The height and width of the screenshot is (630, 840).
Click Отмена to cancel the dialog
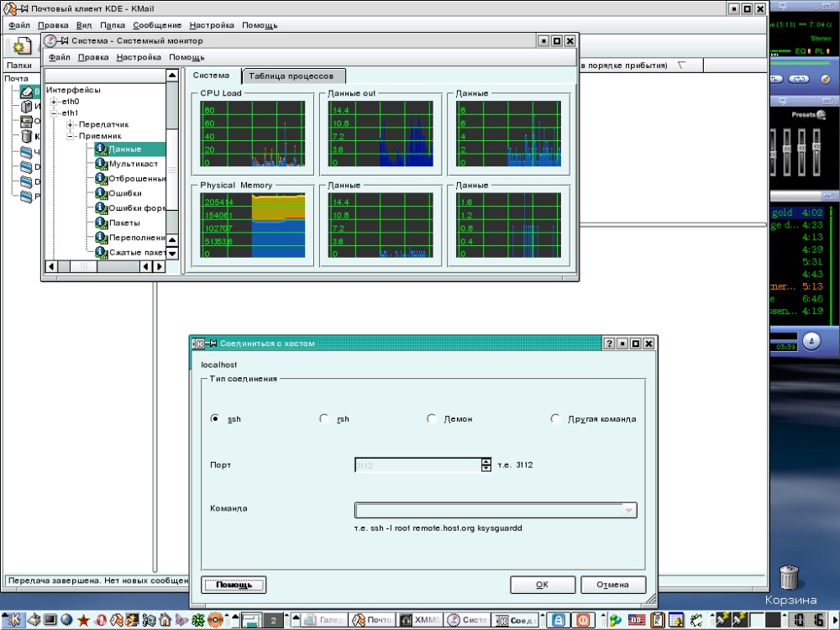point(613,585)
